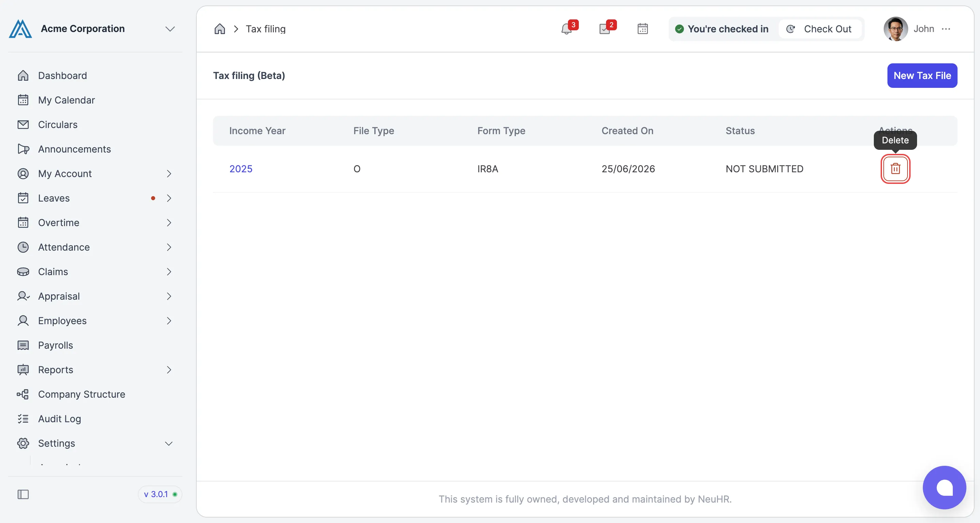The width and height of the screenshot is (980, 523).
Task: Expand the Attendance submenu chevron
Action: (x=169, y=247)
